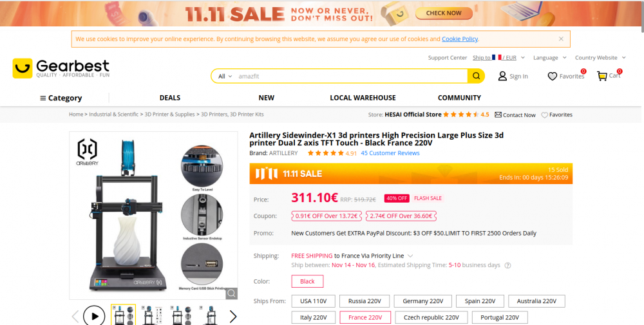Click the Gearbest logo
Viewport: 644px width, 325px height.
pyautogui.click(x=61, y=68)
